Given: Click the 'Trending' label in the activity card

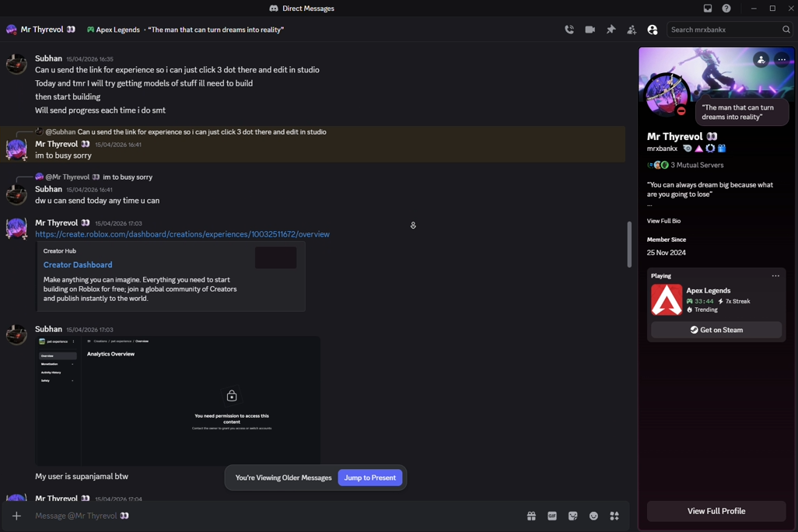Looking at the screenshot, I should pos(706,310).
